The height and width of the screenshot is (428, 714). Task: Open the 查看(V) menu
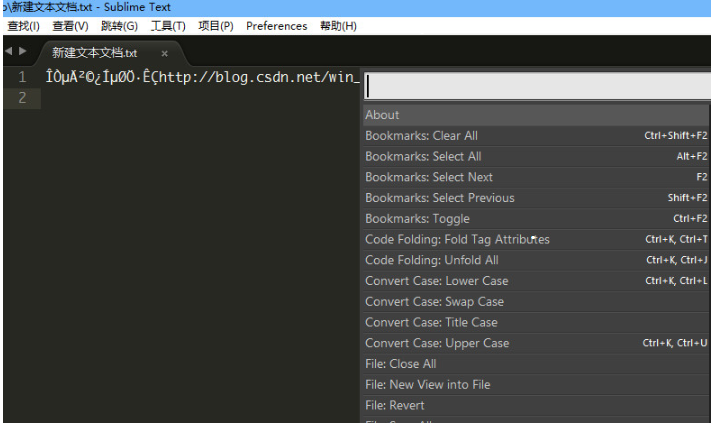click(x=70, y=26)
